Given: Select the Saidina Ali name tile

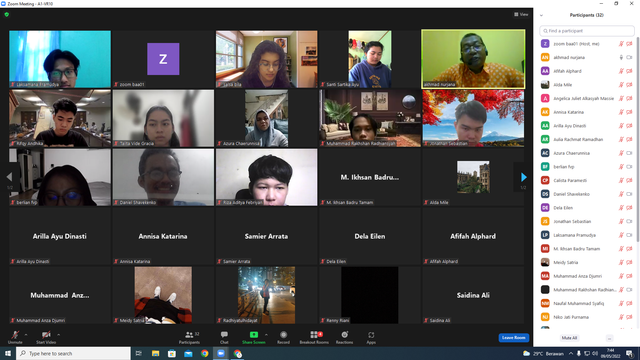Looking at the screenshot, I should [x=473, y=295].
